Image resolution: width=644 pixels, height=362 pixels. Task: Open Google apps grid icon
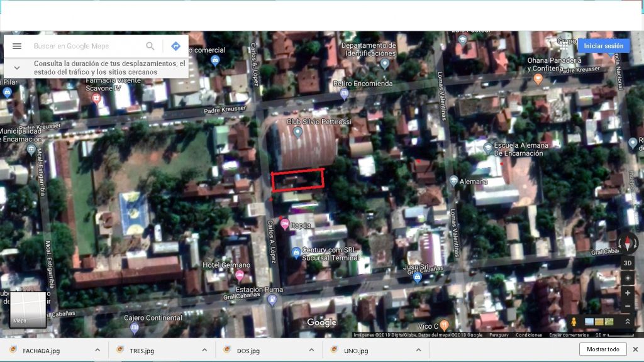pyautogui.click(x=564, y=46)
